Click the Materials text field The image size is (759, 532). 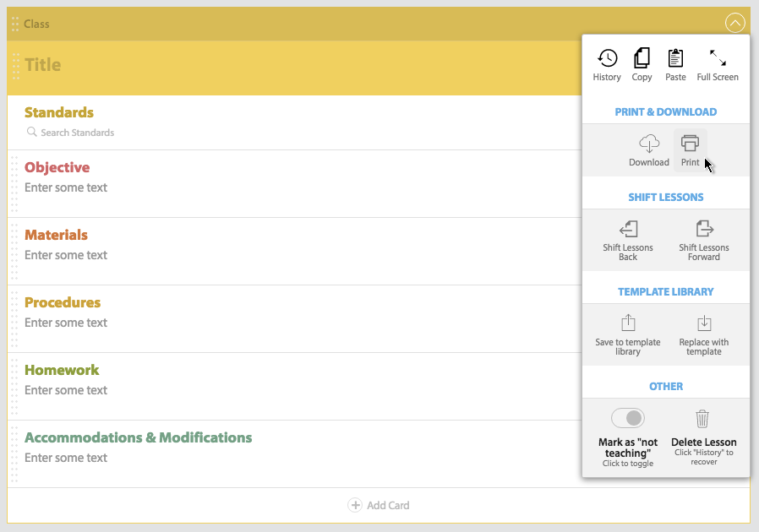tap(66, 255)
